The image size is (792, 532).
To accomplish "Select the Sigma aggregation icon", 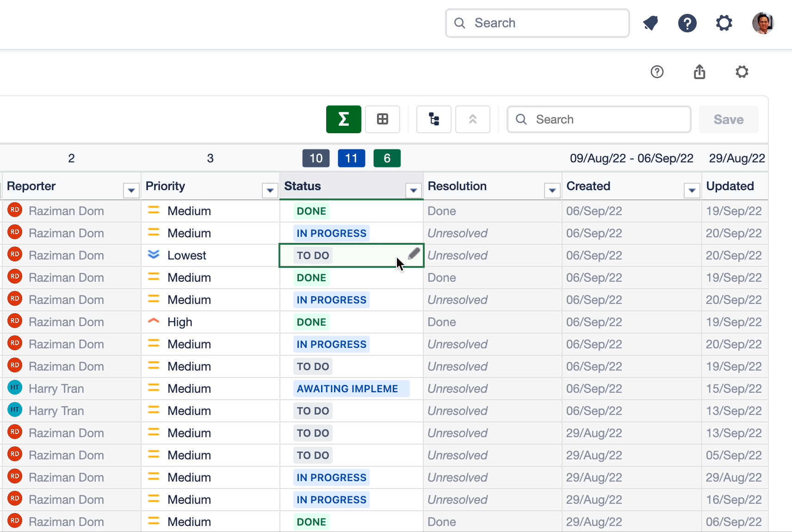I will pyautogui.click(x=343, y=119).
